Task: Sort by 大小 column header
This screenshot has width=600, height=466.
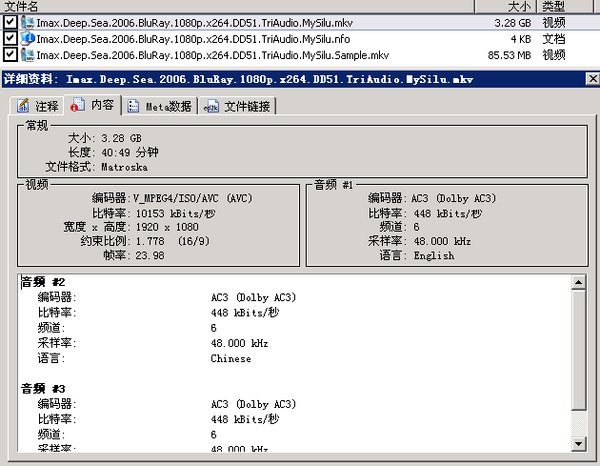Action: point(506,6)
